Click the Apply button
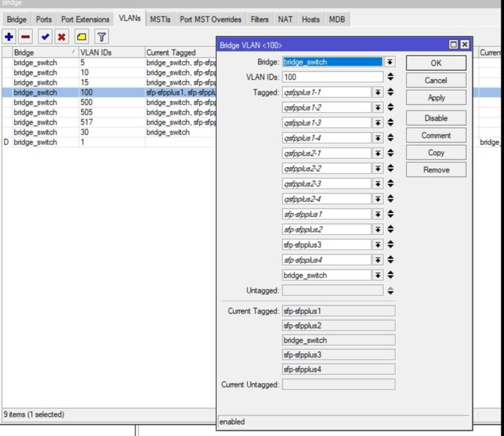The width and height of the screenshot is (504, 436). (x=436, y=97)
